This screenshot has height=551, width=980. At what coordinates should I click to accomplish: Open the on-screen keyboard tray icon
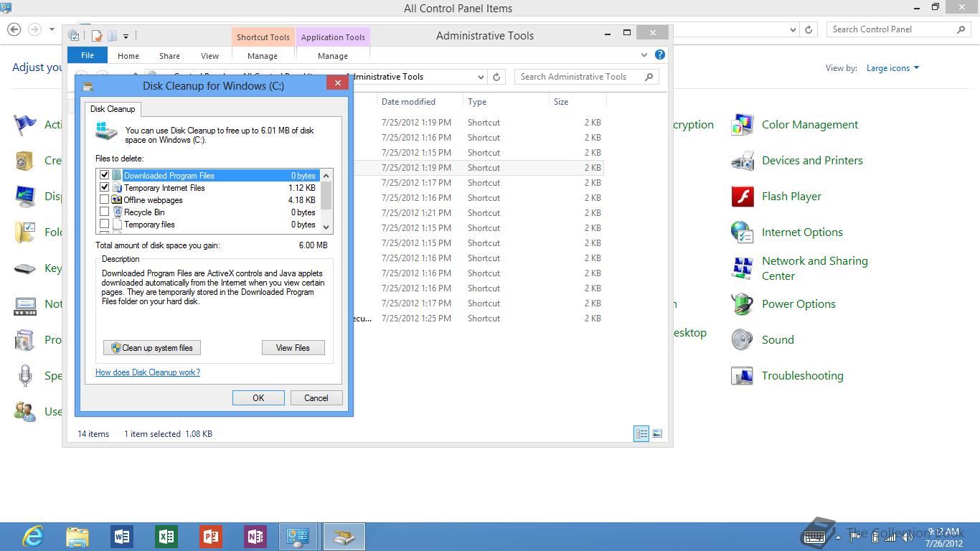[x=815, y=535]
